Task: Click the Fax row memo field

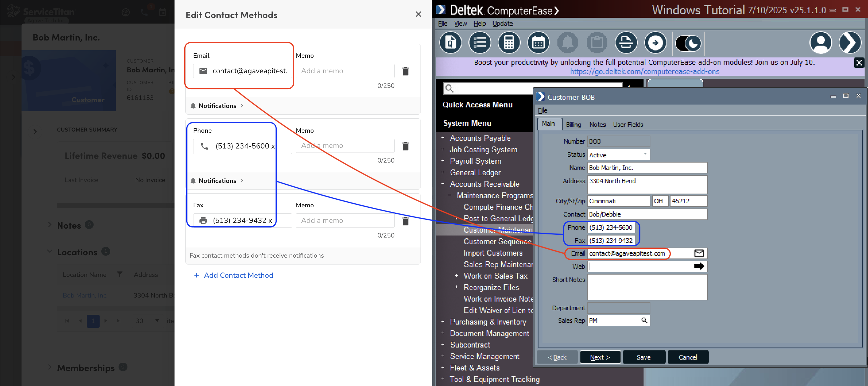Action: click(345, 221)
